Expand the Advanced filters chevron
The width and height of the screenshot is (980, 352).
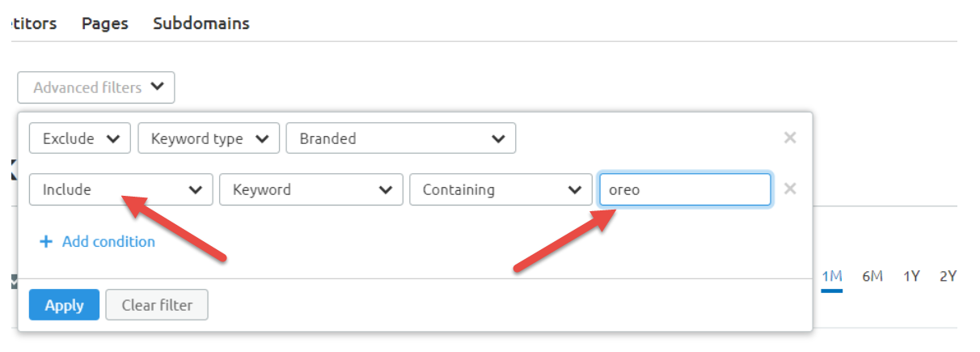point(158,87)
